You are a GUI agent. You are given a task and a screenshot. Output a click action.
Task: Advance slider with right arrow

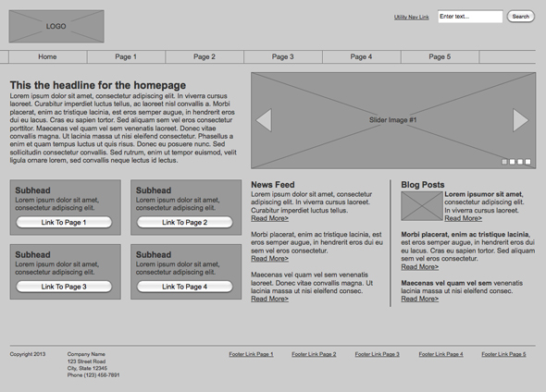click(521, 120)
